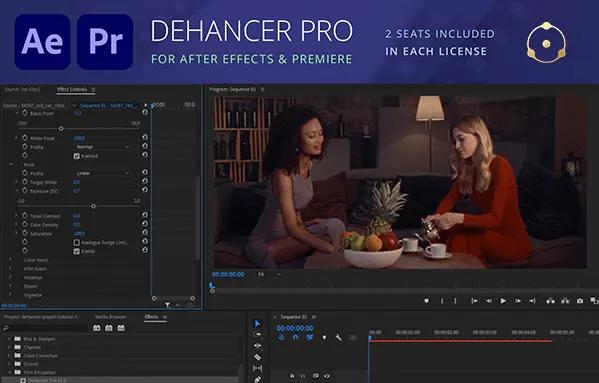Toggle insert sequences as nests in timeline
Viewport: 599px width, 383px height.
point(281,338)
